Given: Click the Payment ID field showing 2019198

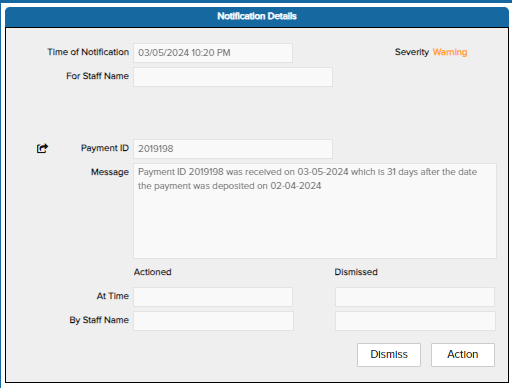Looking at the screenshot, I should [x=233, y=149].
